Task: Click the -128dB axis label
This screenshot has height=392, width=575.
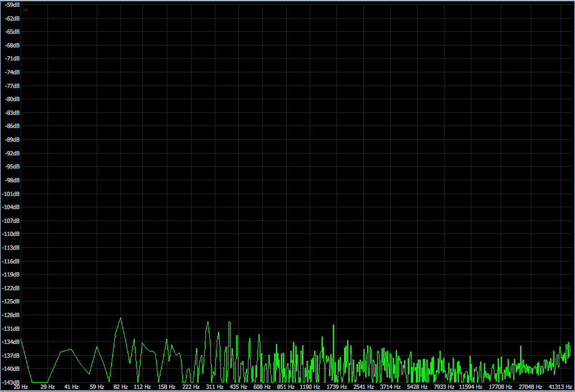Action: tap(11, 315)
